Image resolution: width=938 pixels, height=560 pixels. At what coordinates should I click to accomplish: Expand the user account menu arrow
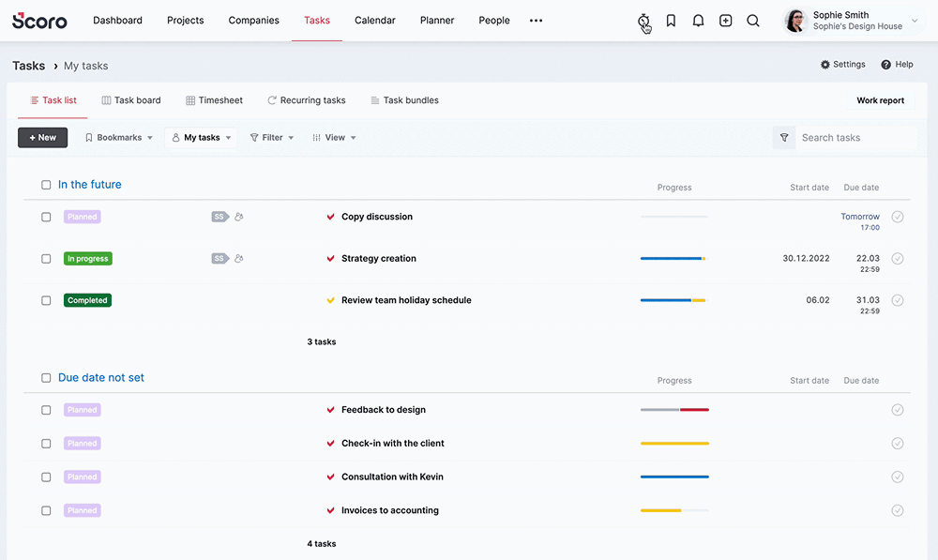click(x=915, y=21)
